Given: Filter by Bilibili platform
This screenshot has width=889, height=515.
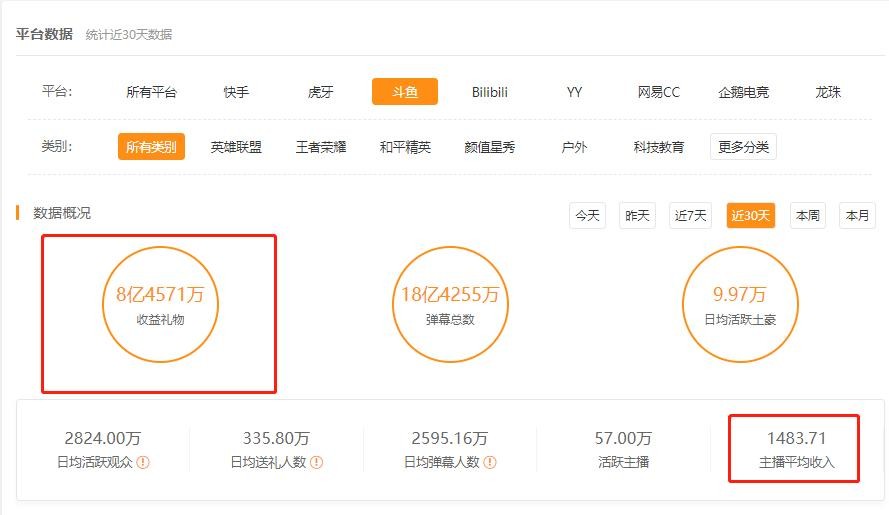Looking at the screenshot, I should 490,92.
